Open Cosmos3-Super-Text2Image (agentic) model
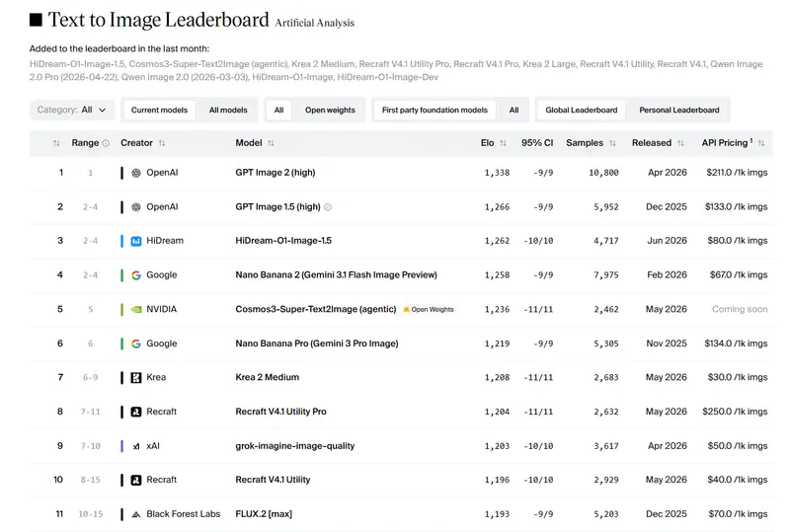 tap(316, 309)
